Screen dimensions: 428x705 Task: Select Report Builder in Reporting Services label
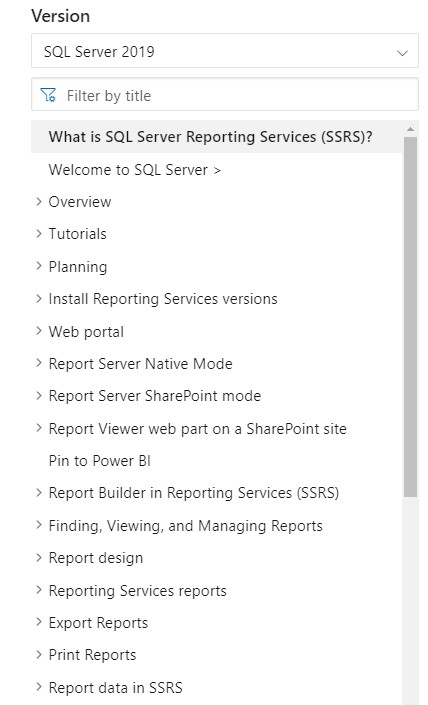click(x=194, y=493)
